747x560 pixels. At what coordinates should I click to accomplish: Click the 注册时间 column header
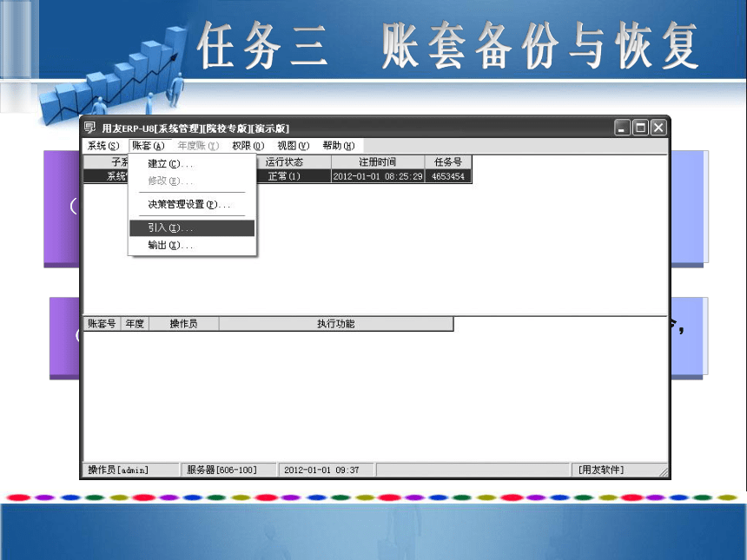378,161
